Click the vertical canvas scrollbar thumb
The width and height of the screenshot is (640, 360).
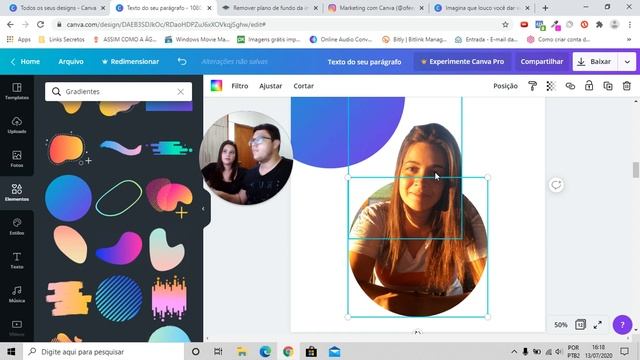(x=636, y=170)
